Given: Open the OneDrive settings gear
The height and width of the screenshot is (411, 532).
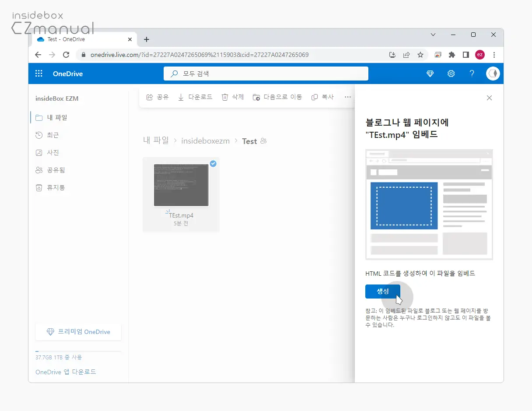Looking at the screenshot, I should tap(451, 74).
